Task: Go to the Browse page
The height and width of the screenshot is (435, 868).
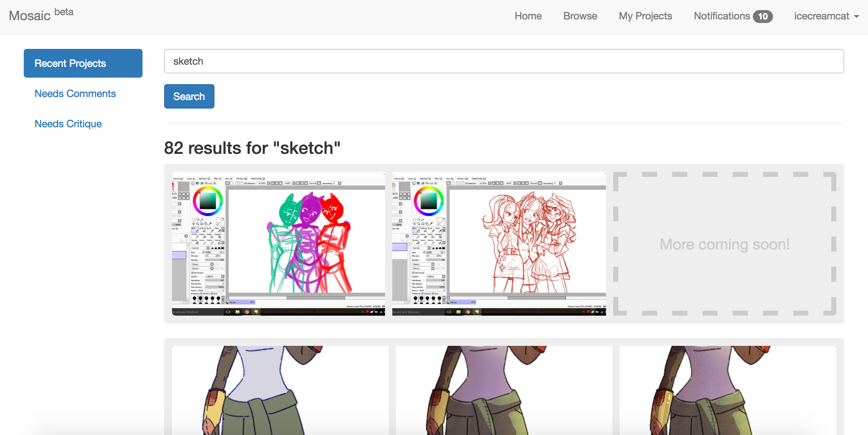Action: click(580, 16)
